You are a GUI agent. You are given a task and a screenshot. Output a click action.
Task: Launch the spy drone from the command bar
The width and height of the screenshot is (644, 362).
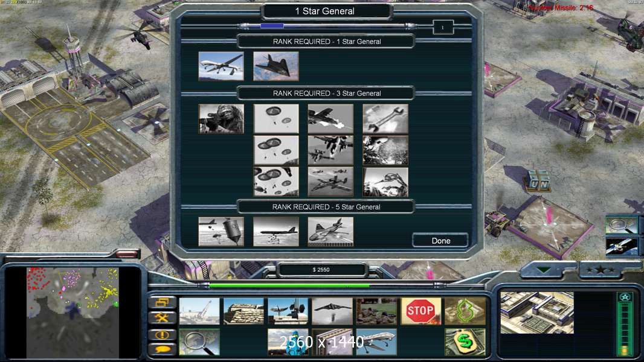pos(376,342)
